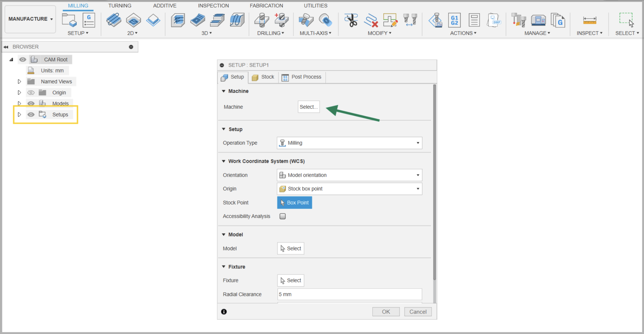Image resolution: width=644 pixels, height=334 pixels.
Task: Enable the Accessibility Analysis checkbox
Action: pos(282,216)
